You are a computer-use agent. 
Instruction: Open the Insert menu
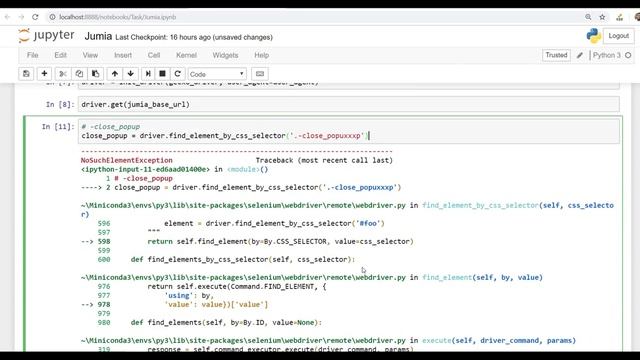(123, 55)
